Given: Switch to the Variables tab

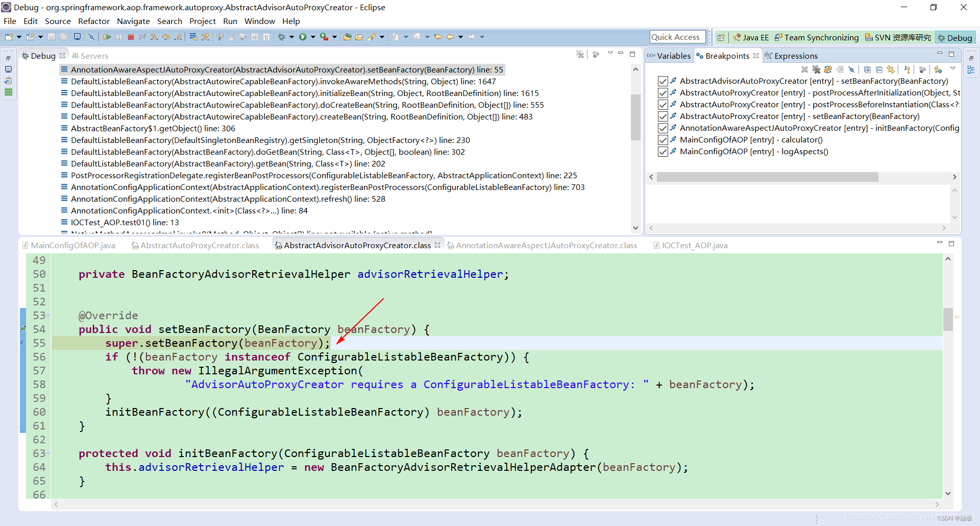Looking at the screenshot, I should click(x=669, y=56).
